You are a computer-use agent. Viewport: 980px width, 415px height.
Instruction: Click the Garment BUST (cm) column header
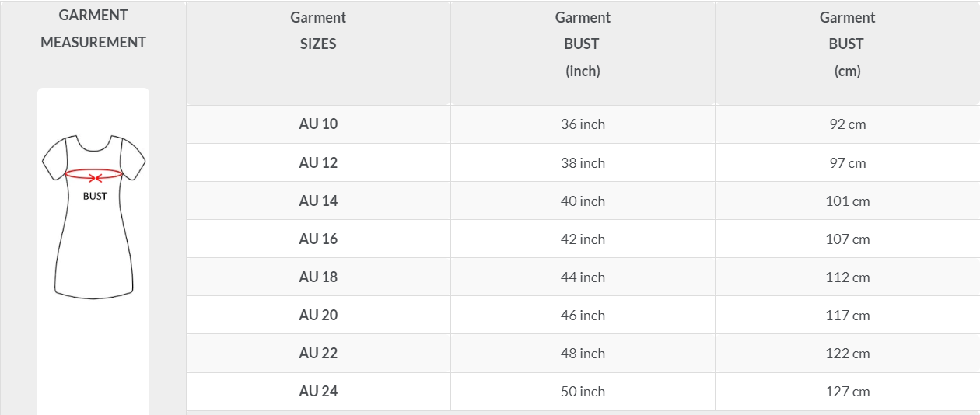pos(847,44)
